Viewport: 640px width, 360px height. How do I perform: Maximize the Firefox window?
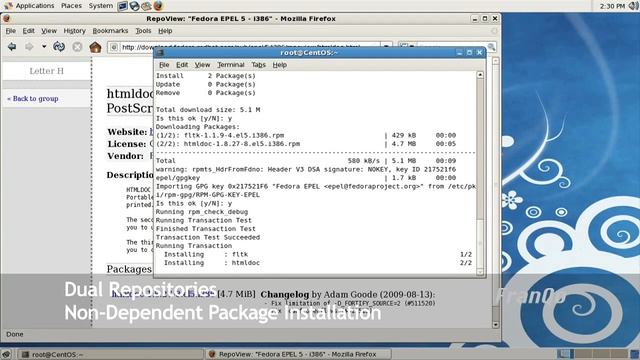pyautogui.click(x=485, y=19)
